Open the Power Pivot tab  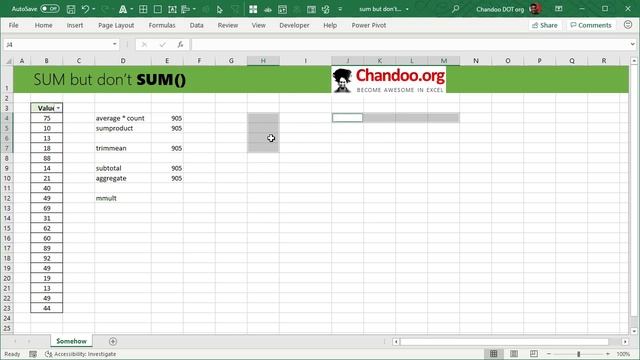point(369,25)
